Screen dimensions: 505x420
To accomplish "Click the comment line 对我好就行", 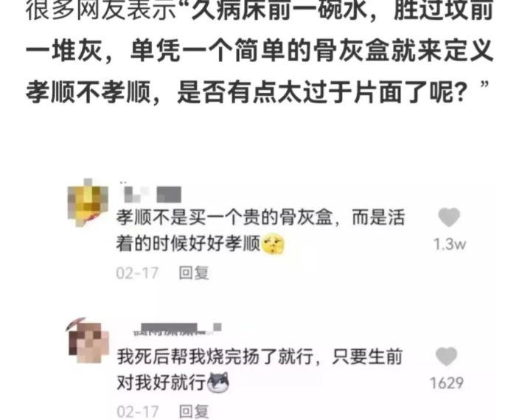I will 161,382.
